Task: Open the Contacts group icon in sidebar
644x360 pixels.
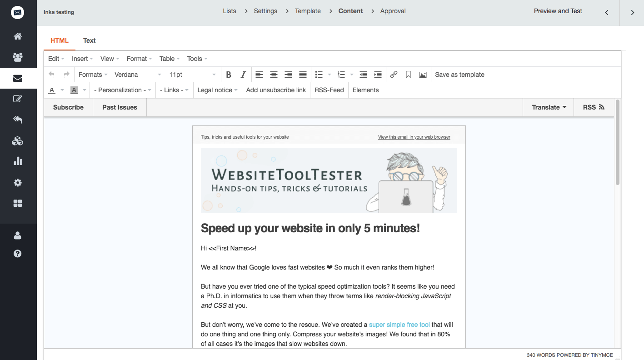Action: [18, 57]
